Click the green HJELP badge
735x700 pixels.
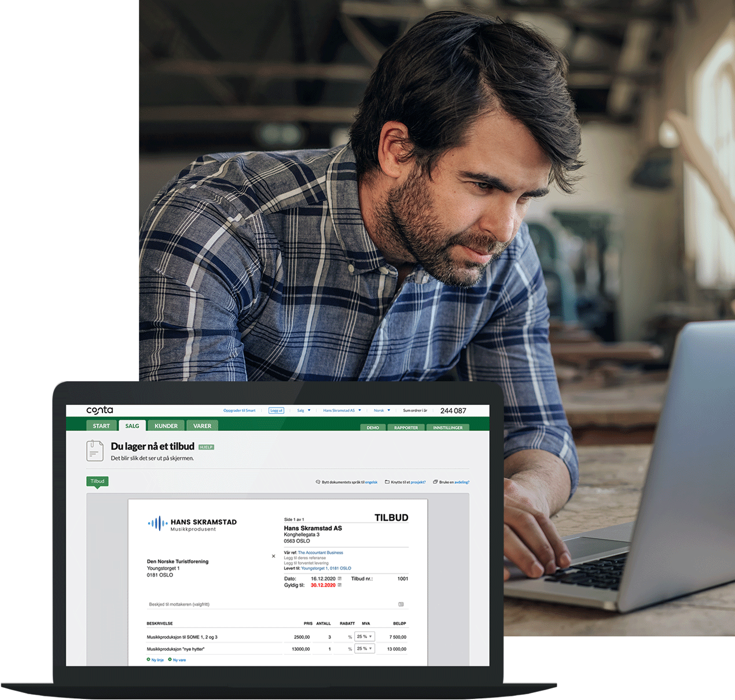pos(207,447)
